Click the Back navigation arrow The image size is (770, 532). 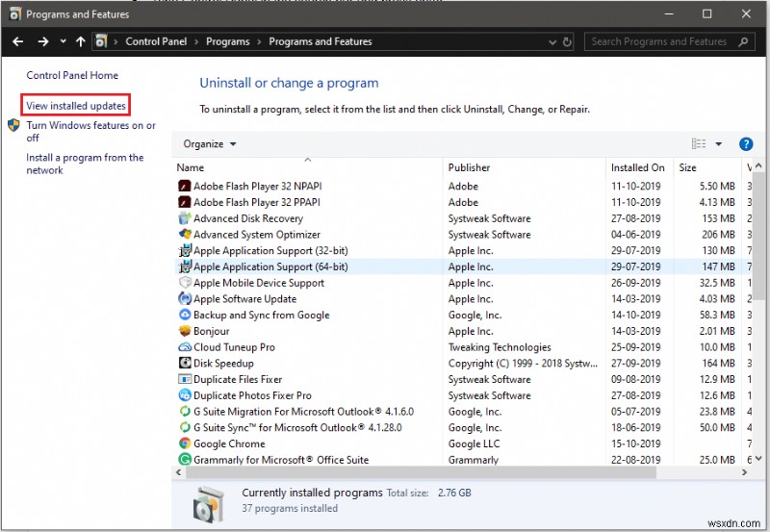click(x=18, y=41)
